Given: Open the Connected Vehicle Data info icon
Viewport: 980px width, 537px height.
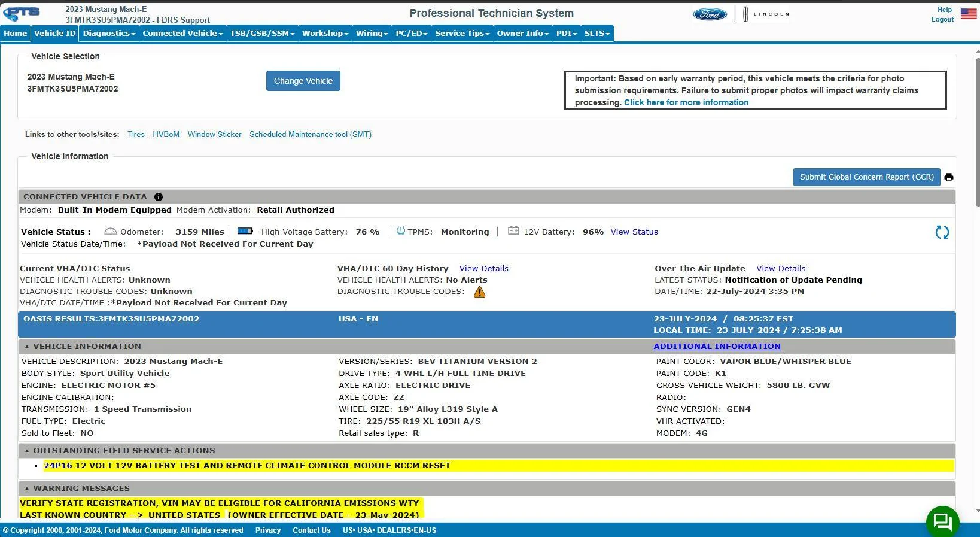Looking at the screenshot, I should coord(159,197).
